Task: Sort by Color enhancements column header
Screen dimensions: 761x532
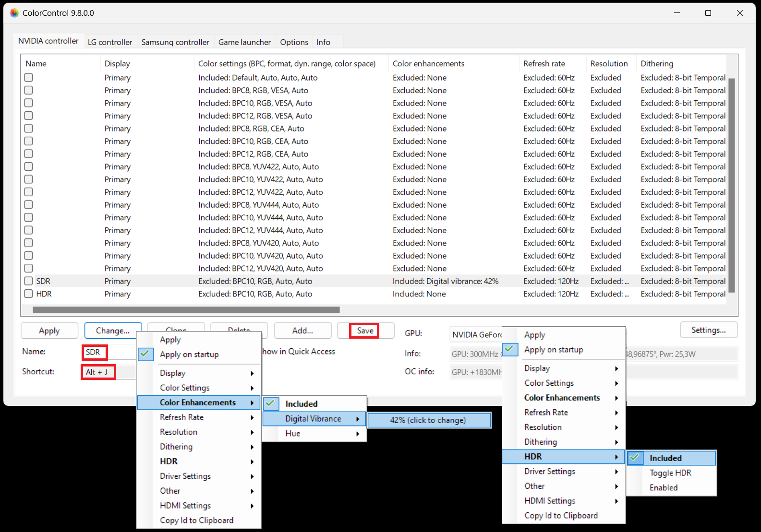Action: click(453, 64)
